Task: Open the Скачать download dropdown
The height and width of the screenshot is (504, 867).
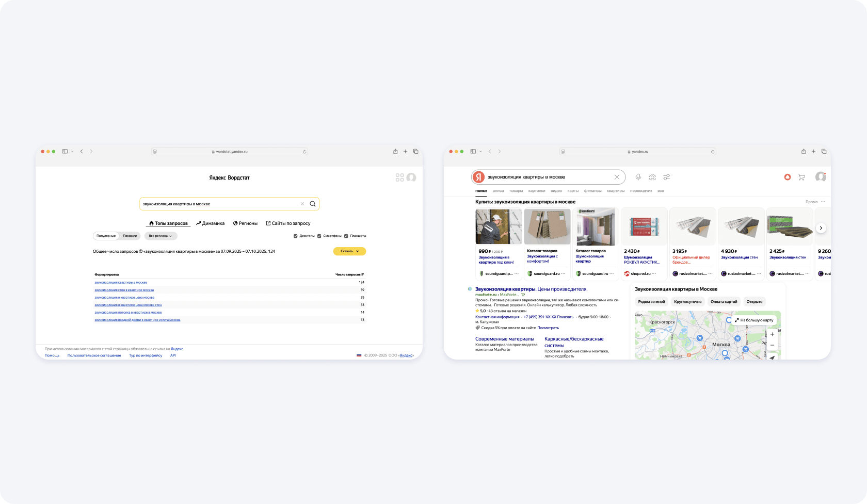Action: (349, 251)
